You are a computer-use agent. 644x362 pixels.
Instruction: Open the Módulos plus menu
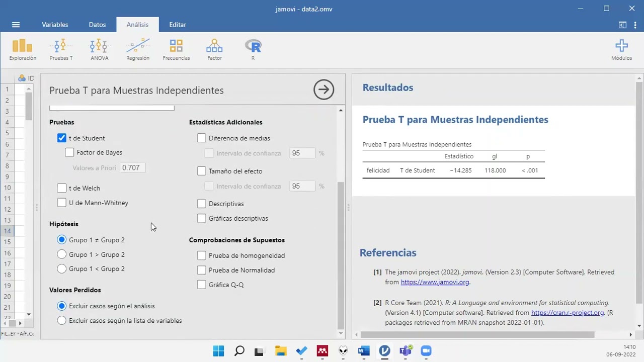[x=621, y=50]
